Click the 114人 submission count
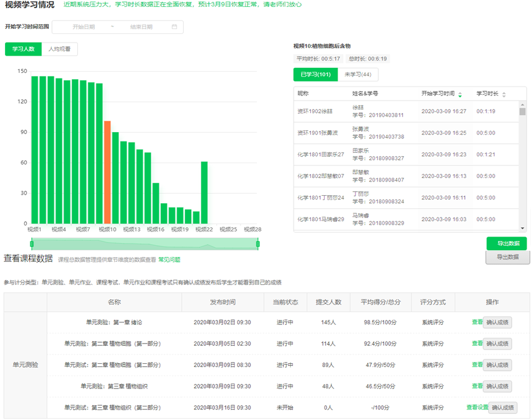Image resolution: width=531 pixels, height=420 pixels. [328, 343]
